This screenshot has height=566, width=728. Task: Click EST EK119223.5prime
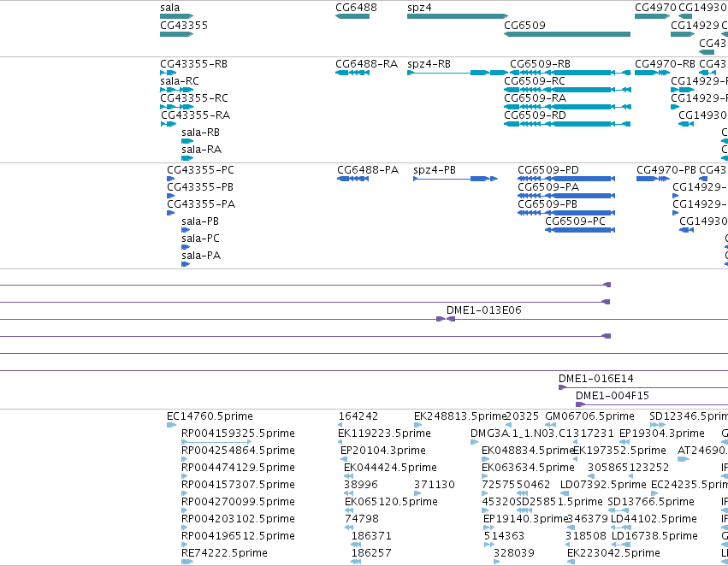pyautogui.click(x=340, y=442)
